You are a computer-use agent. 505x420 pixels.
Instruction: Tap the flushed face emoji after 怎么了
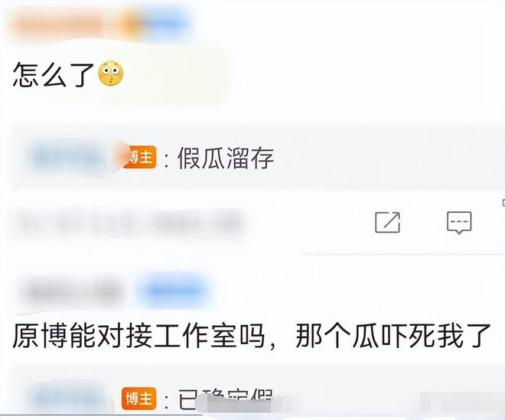[110, 73]
